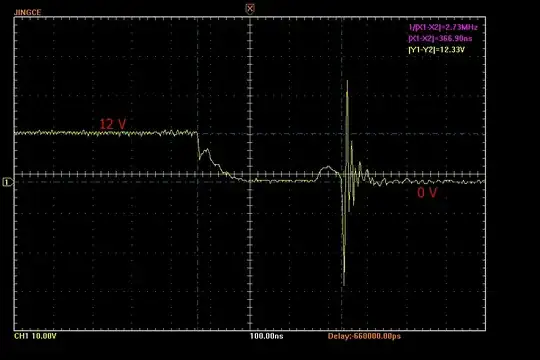Select the 1/|X1-X2|=2.73MHz frequency readout
Image resolution: width=540 pixels, height=360 pixels.
pyautogui.click(x=443, y=27)
